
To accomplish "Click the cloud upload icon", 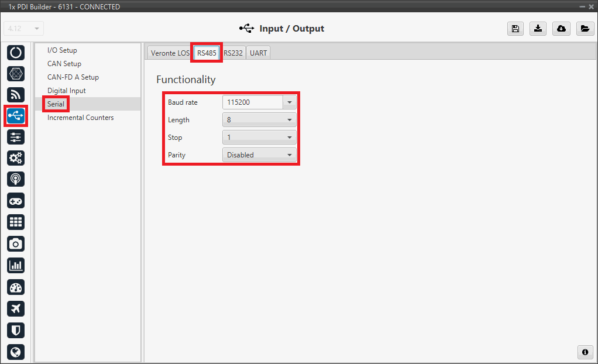I will point(561,29).
